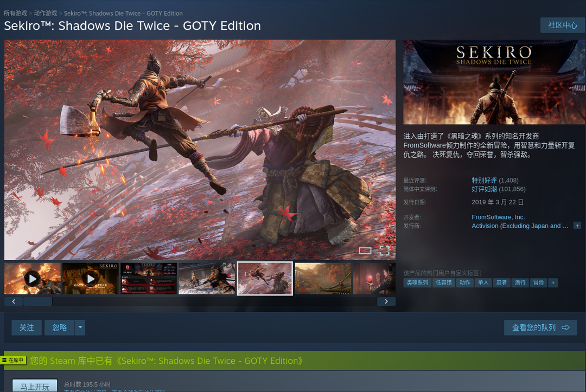Click the 在库中 in-library badge
Viewport: 586px width, 392px height.
click(x=13, y=360)
